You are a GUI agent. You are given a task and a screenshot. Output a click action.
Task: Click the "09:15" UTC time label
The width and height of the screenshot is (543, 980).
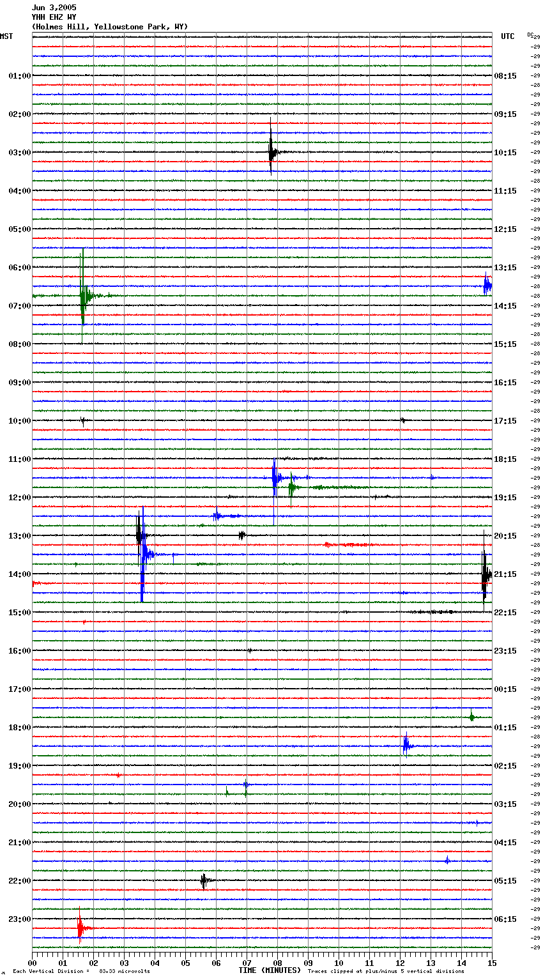point(505,114)
